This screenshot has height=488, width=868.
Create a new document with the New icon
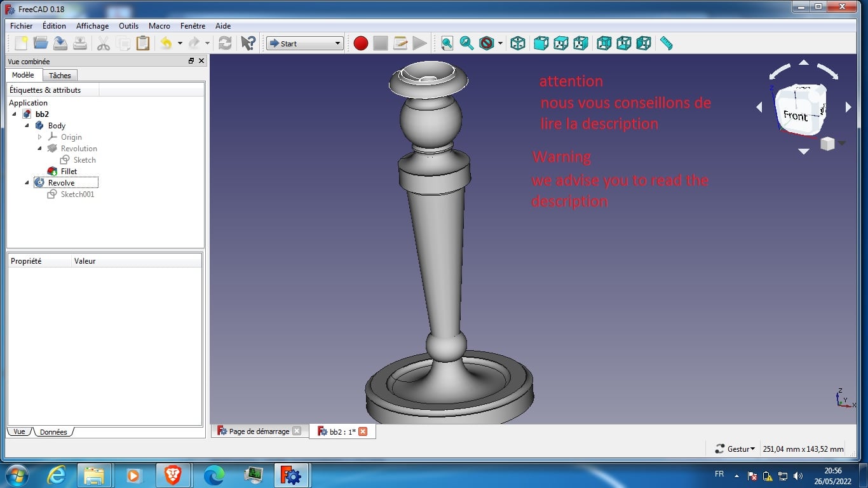(21, 43)
